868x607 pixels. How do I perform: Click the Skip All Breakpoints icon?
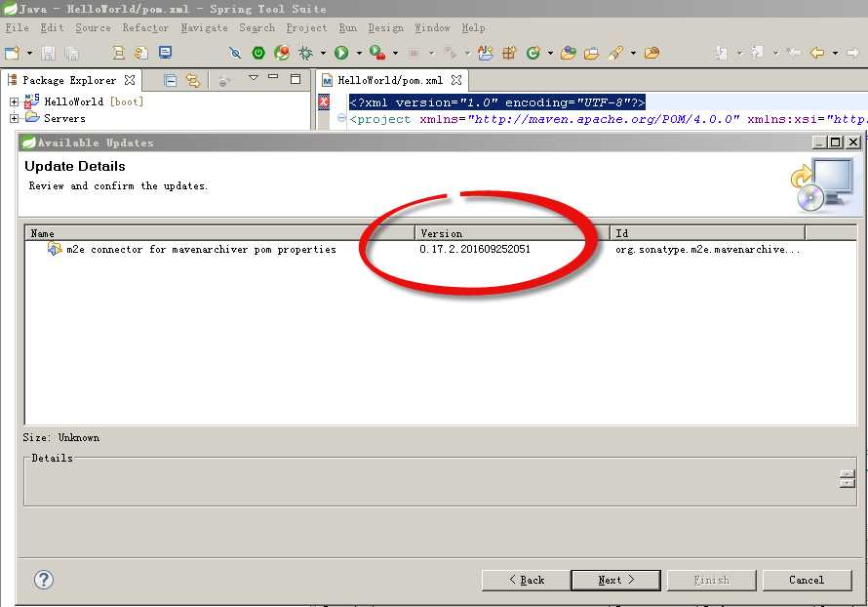(235, 53)
